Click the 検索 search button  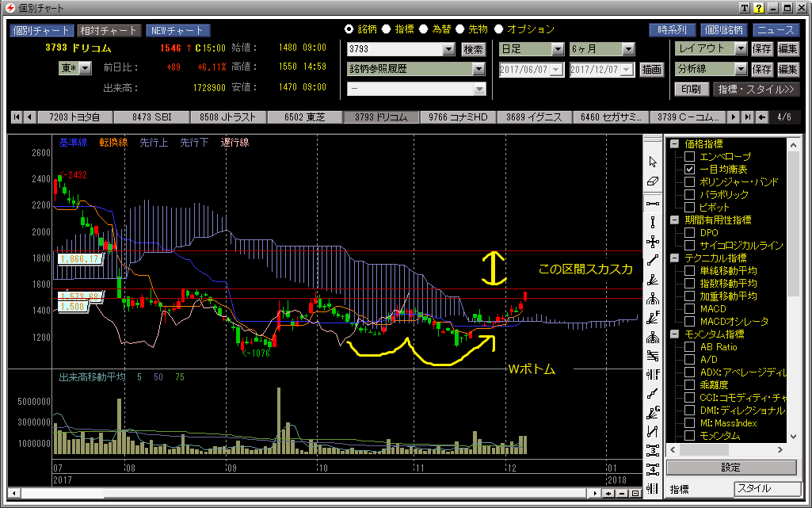point(473,49)
